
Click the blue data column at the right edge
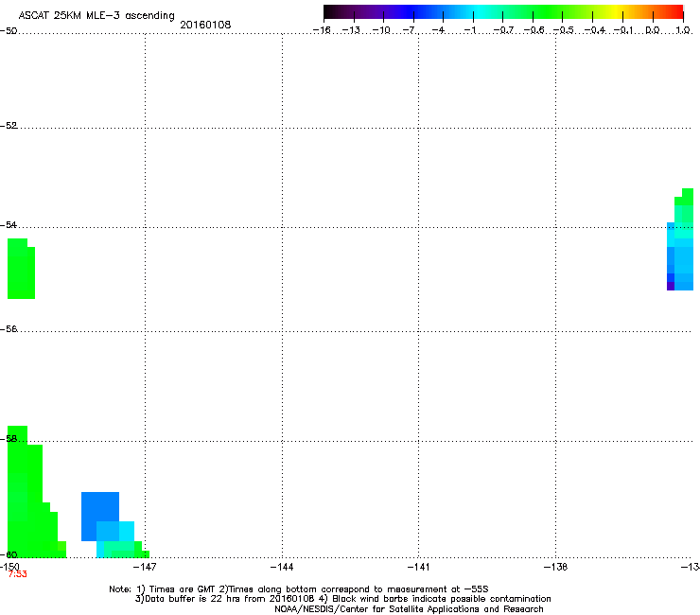coord(680,256)
